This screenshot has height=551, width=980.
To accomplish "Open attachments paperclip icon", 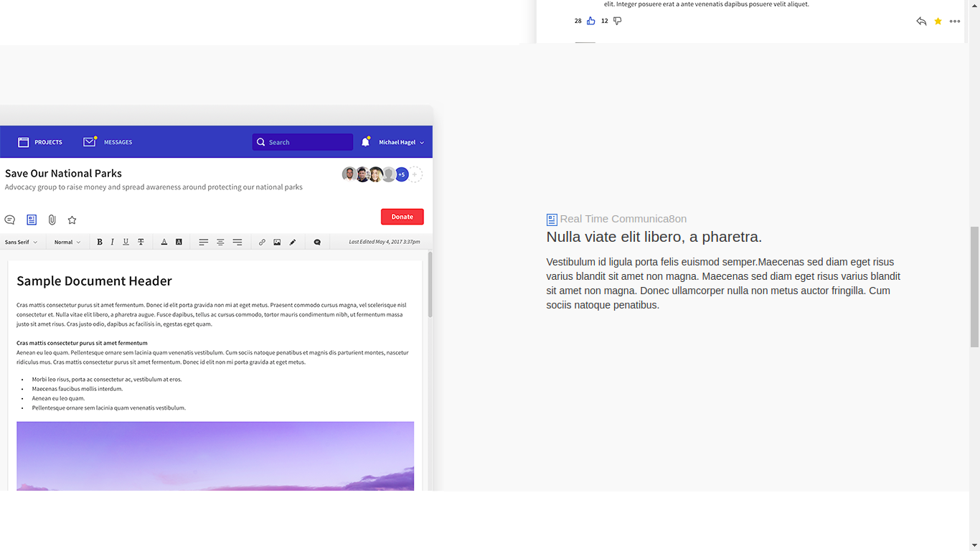I will tap(52, 220).
